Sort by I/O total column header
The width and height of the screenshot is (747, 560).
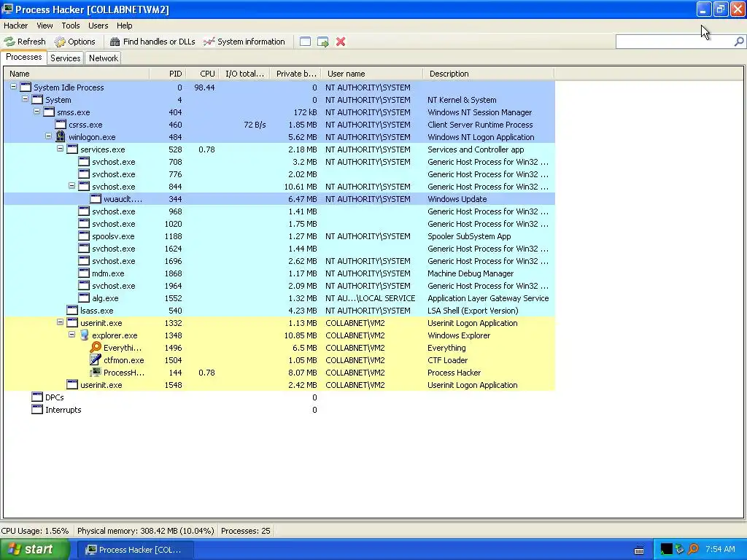pyautogui.click(x=244, y=74)
